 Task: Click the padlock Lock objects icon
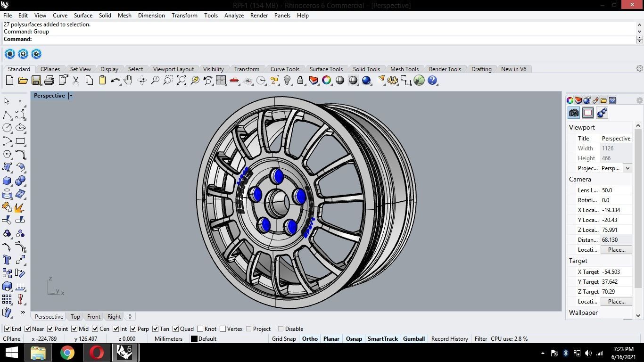[x=300, y=81]
